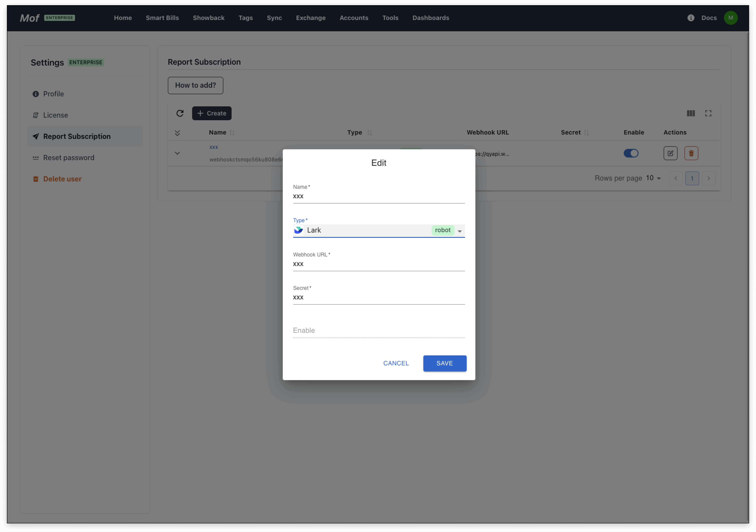Screen dimensions: 756x532
Task: Open the Exchange menu
Action: (x=311, y=18)
